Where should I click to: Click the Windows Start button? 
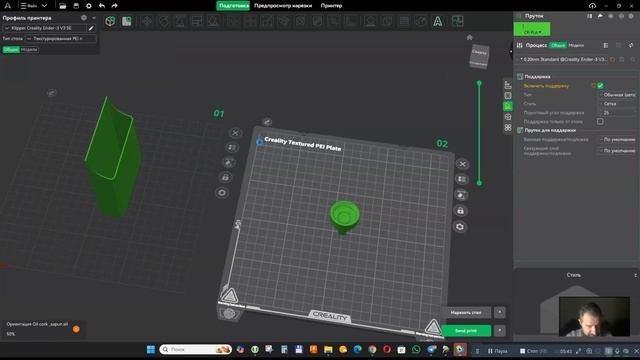click(x=151, y=350)
